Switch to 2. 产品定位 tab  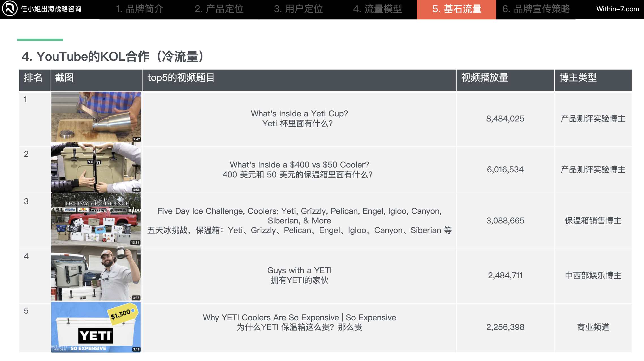(219, 9)
